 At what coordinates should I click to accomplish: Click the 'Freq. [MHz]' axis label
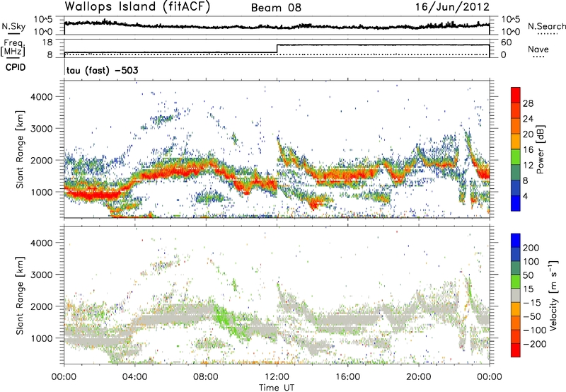pos(13,48)
